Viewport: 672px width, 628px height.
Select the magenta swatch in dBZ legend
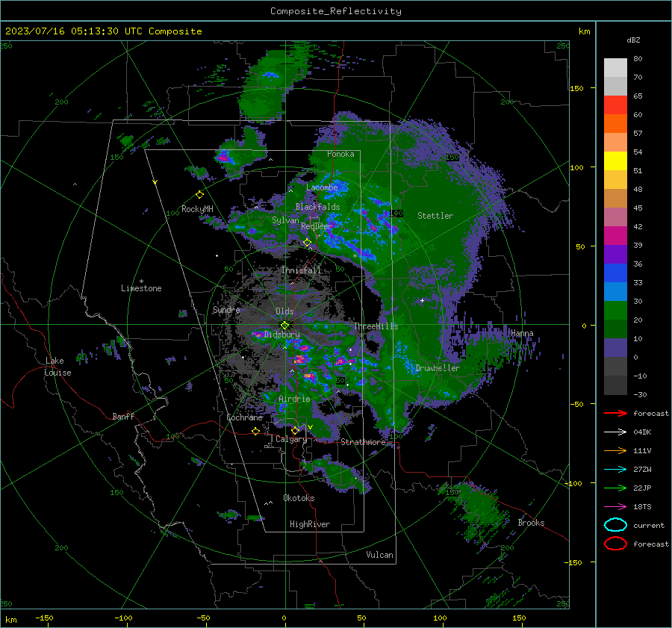[615, 236]
